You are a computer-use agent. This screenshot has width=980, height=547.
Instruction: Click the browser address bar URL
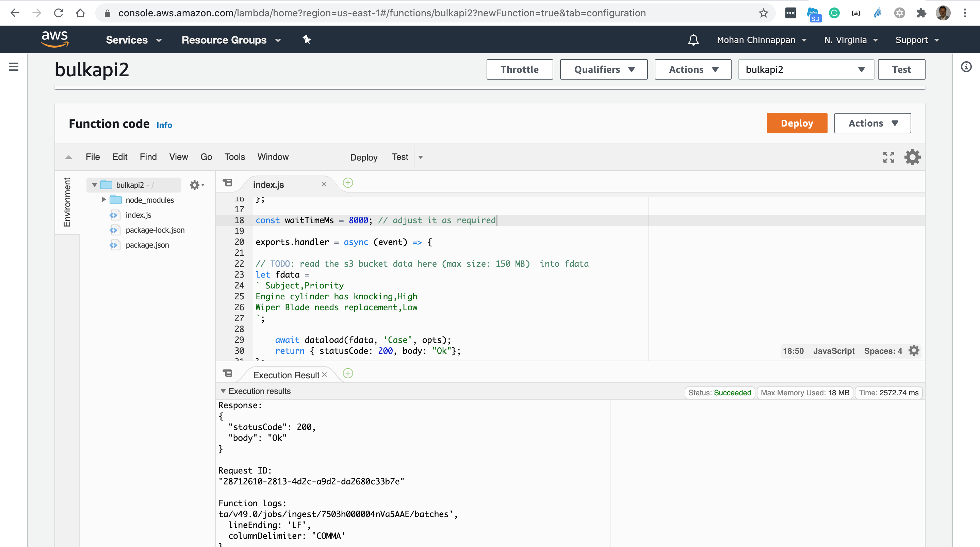pos(381,13)
